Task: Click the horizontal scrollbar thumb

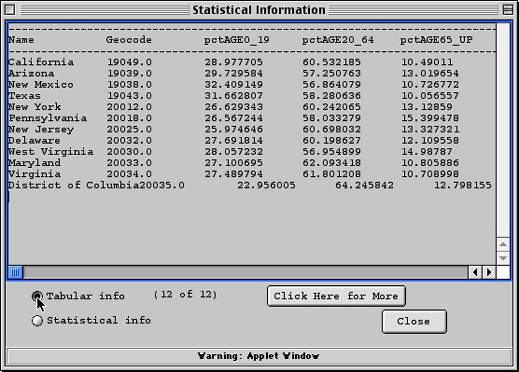Action: [x=15, y=272]
